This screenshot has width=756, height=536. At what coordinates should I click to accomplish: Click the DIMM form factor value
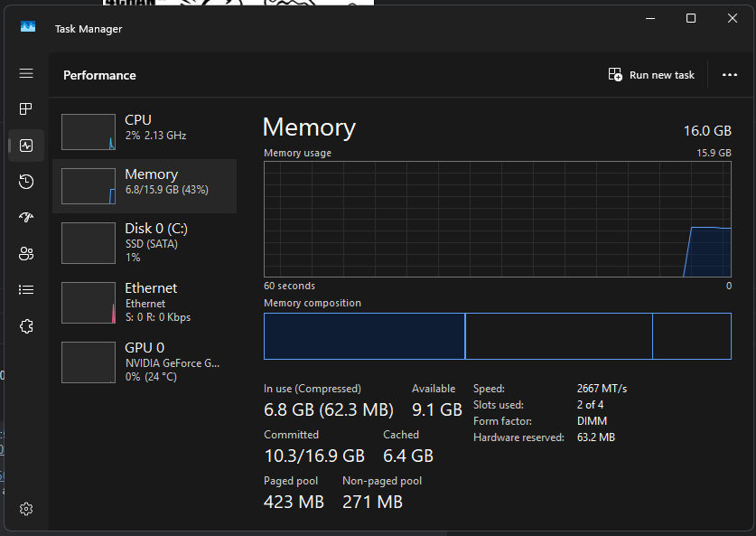(x=593, y=421)
